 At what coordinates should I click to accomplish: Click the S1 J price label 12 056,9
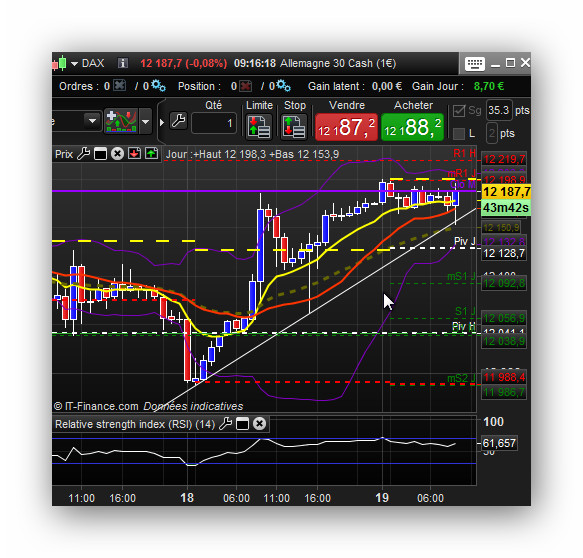(x=504, y=318)
